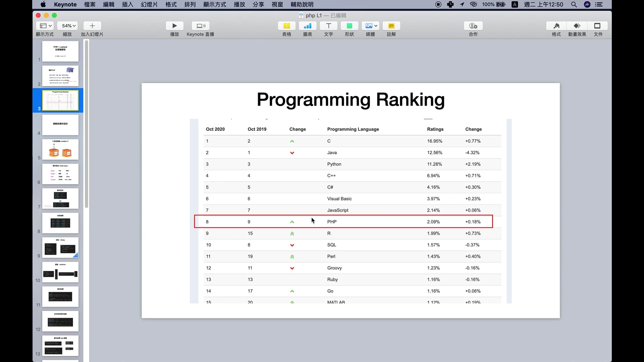This screenshot has width=644, height=362.
Task: Toggle the 動畫效果 animate inspector
Action: 577,26
